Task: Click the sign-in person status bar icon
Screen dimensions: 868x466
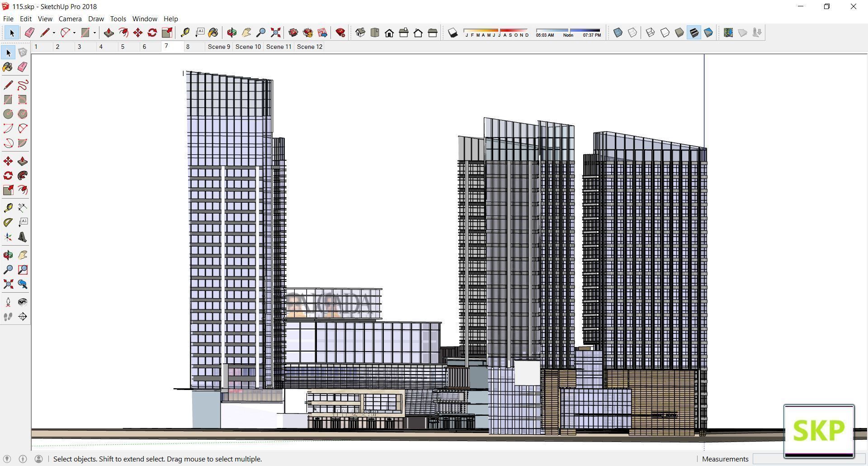Action: (39, 459)
